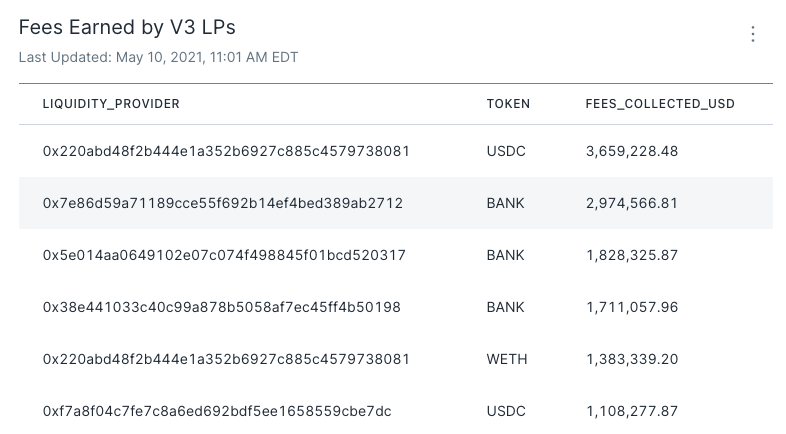This screenshot has height=434, width=786.
Task: Click fee value 3,659,228.48
Action: coord(632,151)
